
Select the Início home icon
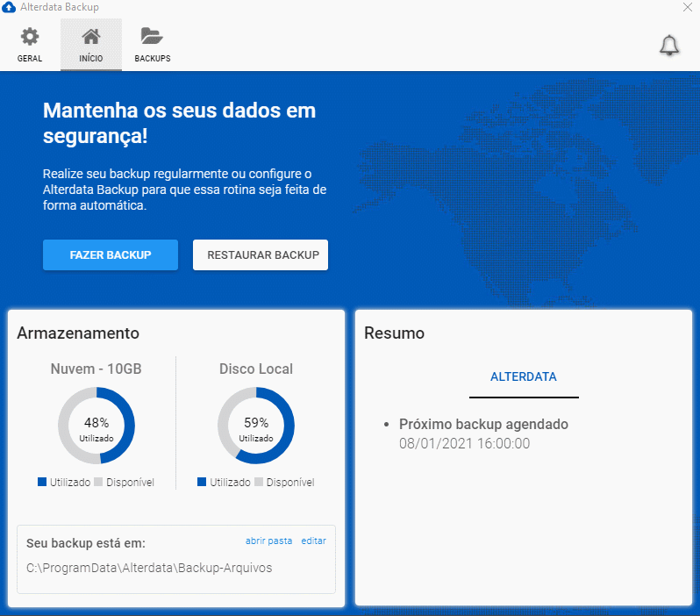tap(91, 37)
